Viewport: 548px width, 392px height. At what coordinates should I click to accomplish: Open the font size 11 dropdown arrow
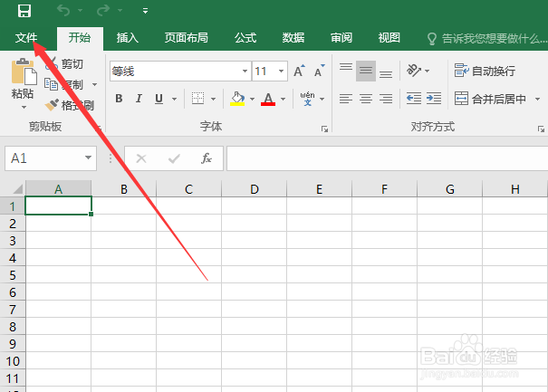pos(281,72)
